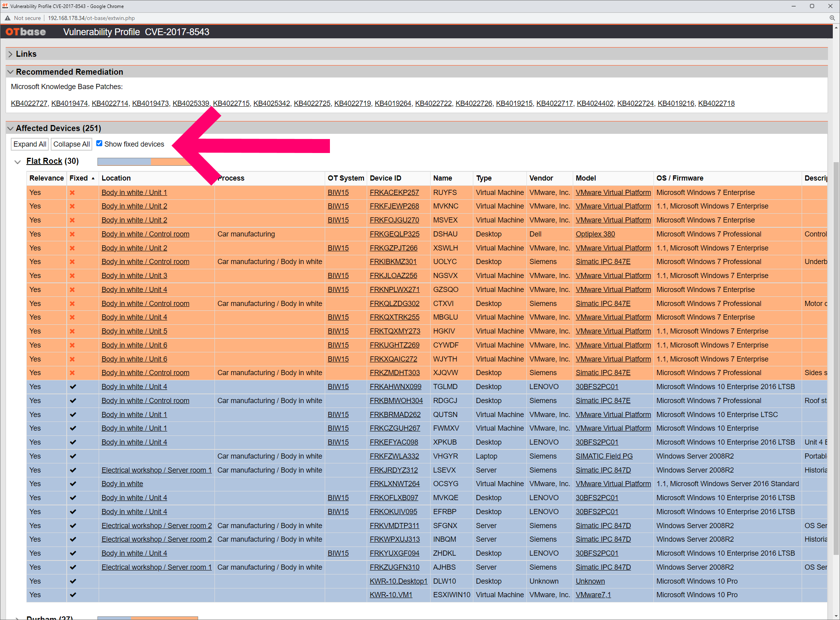Open device FRKACEKP257 link
The width and height of the screenshot is (840, 620).
pyautogui.click(x=394, y=193)
